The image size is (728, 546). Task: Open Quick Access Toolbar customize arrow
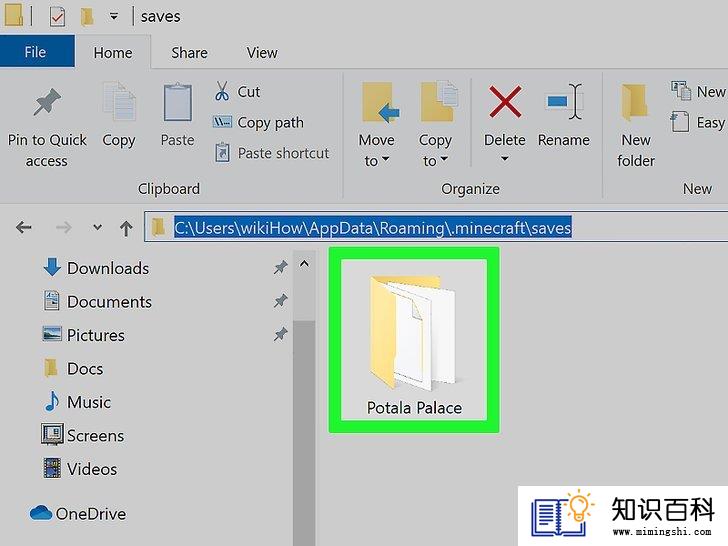[x=114, y=17]
